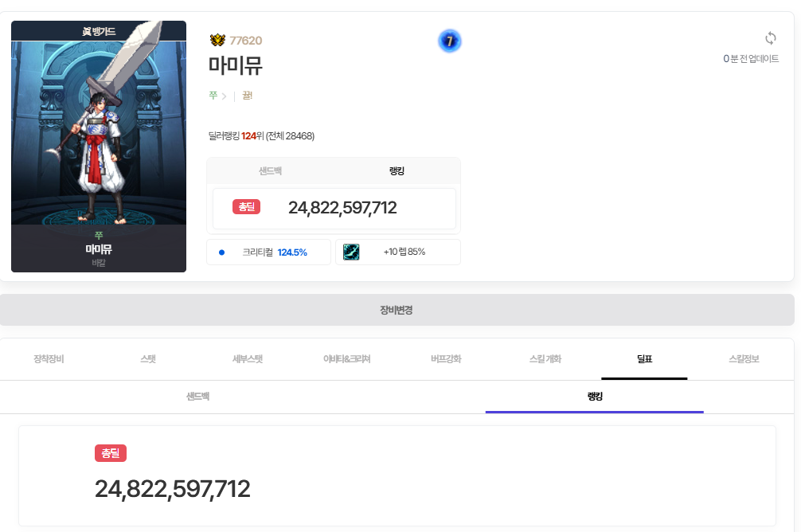This screenshot has width=801, height=532.
Task: Click the blue dot next to 크리티컬
Action: tap(221, 252)
